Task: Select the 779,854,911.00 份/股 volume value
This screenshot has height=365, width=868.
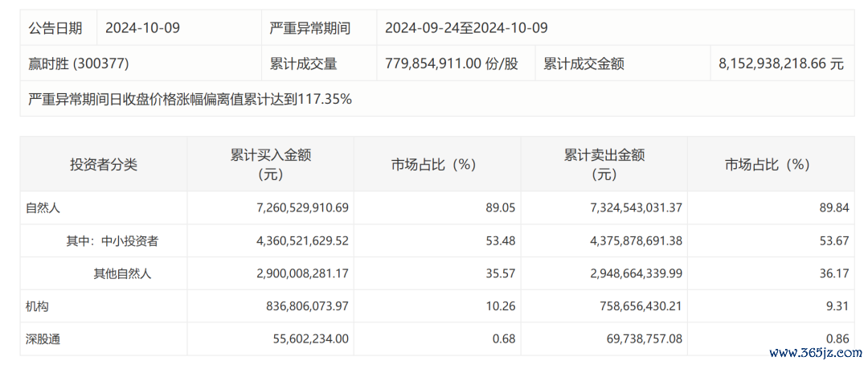Action: [451, 64]
